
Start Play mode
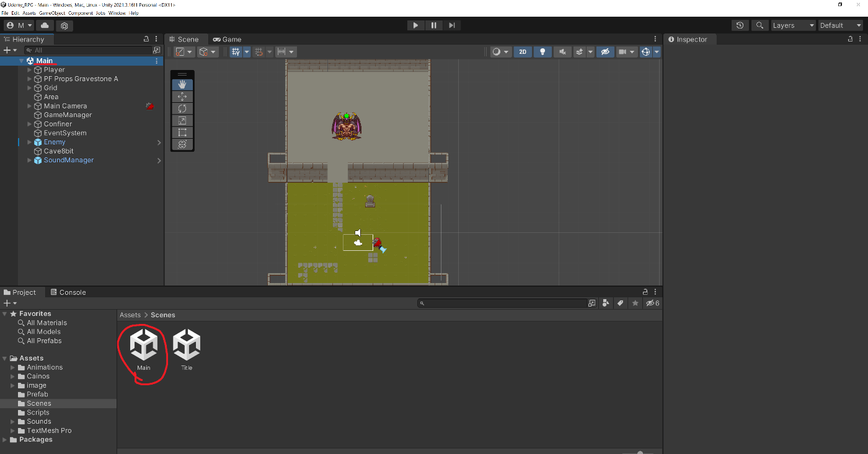coord(415,25)
